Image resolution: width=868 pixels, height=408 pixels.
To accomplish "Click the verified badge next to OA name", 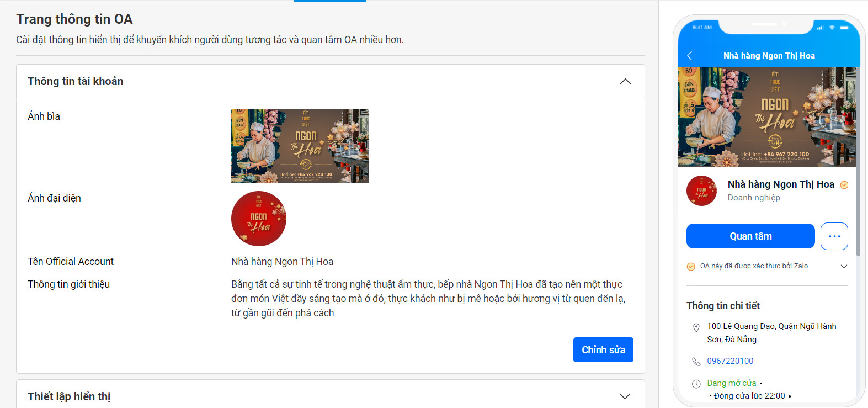I will (844, 185).
